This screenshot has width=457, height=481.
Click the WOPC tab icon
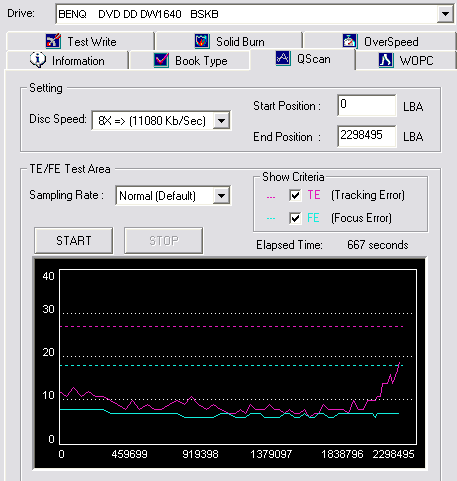386,60
